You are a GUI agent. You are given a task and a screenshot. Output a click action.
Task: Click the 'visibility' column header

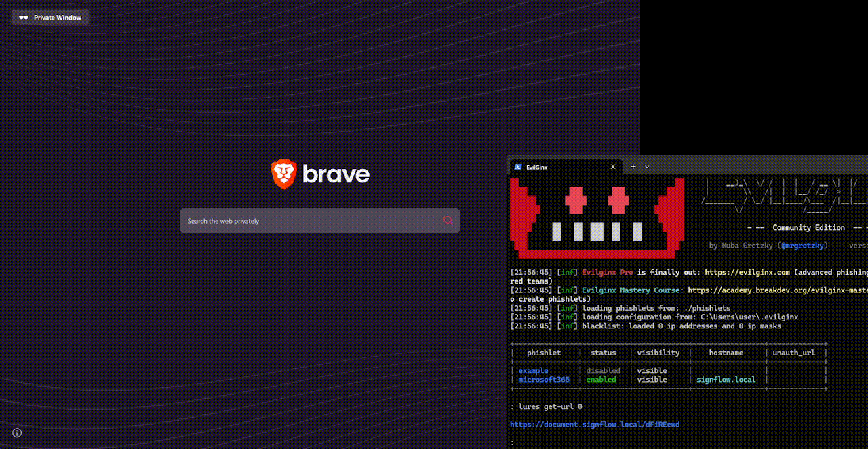(x=658, y=353)
